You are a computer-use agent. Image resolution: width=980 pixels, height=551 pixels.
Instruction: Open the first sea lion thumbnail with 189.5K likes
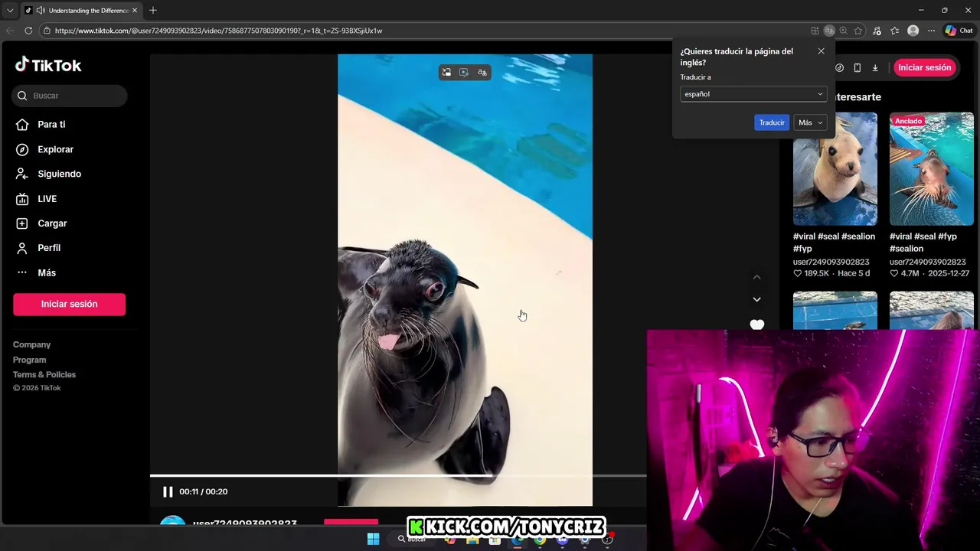click(835, 169)
